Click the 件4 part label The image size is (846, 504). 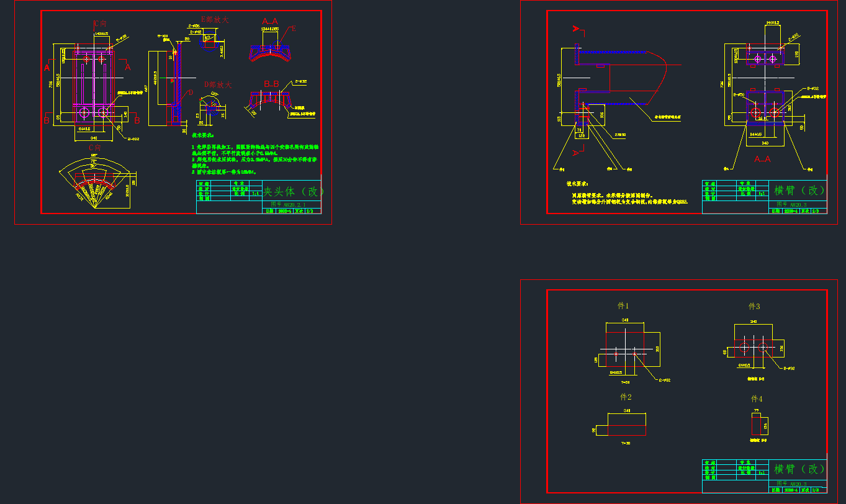click(756, 398)
